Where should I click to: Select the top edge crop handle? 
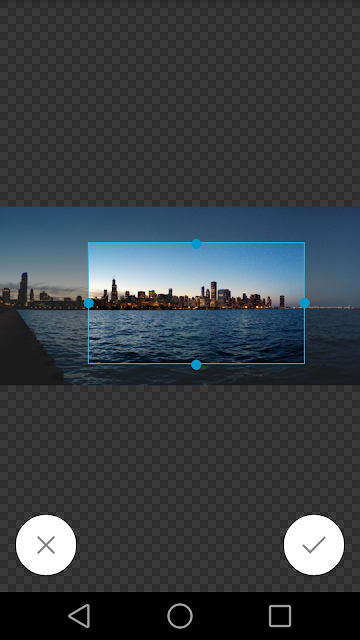tap(196, 244)
